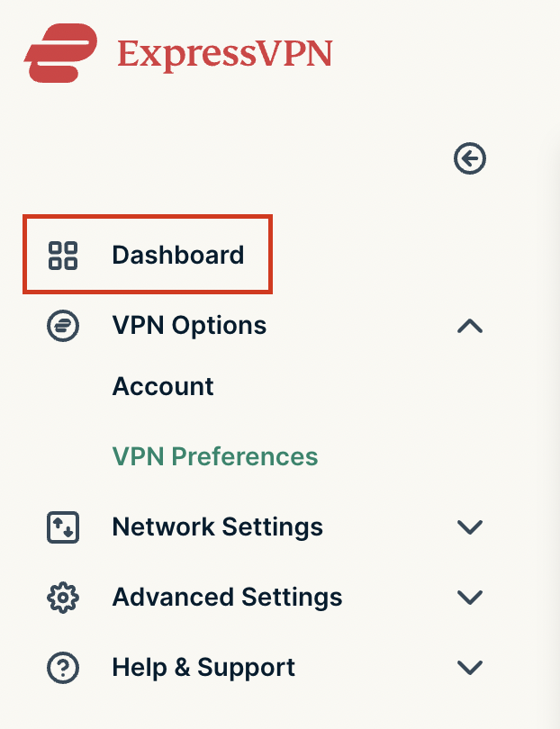Click the red ExpressVPN logo icon

(x=61, y=53)
